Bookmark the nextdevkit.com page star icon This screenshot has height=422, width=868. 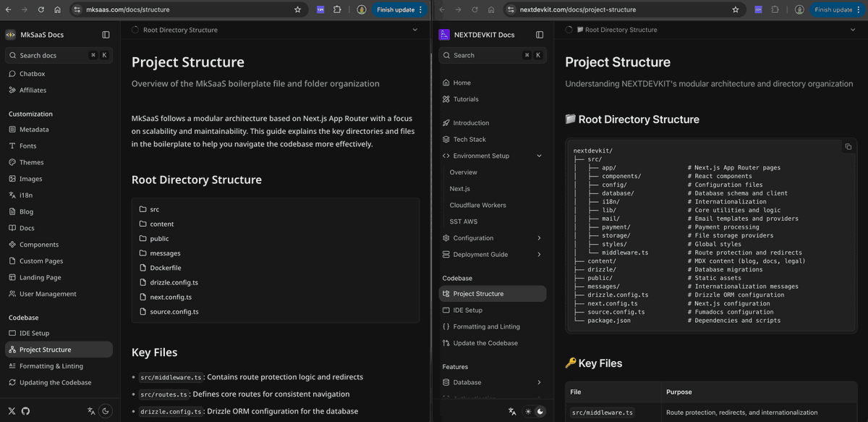(736, 9)
